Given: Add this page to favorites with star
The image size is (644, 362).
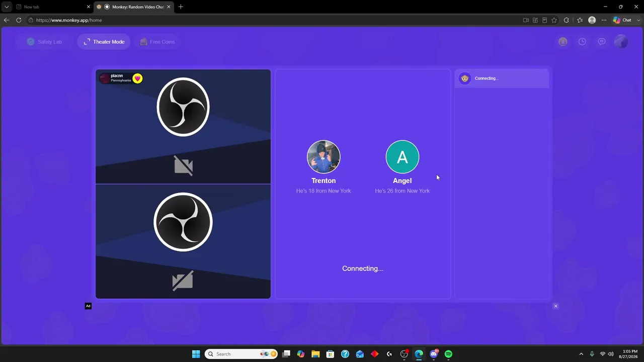Looking at the screenshot, I should [554, 20].
